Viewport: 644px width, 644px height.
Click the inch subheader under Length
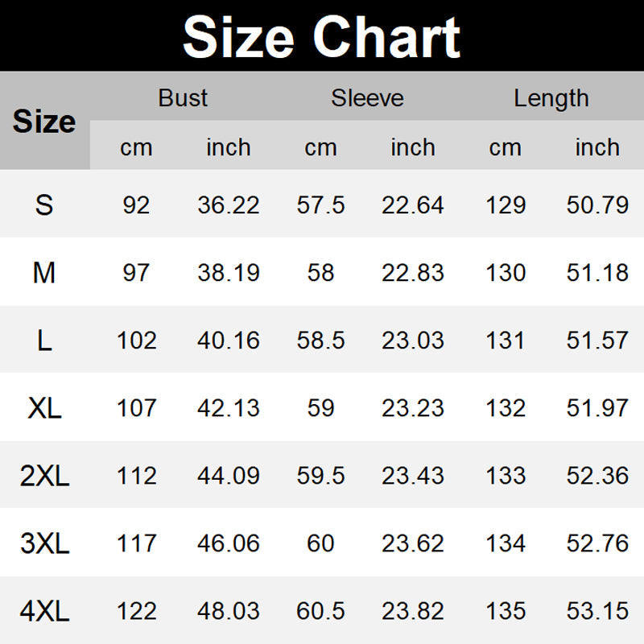597,147
